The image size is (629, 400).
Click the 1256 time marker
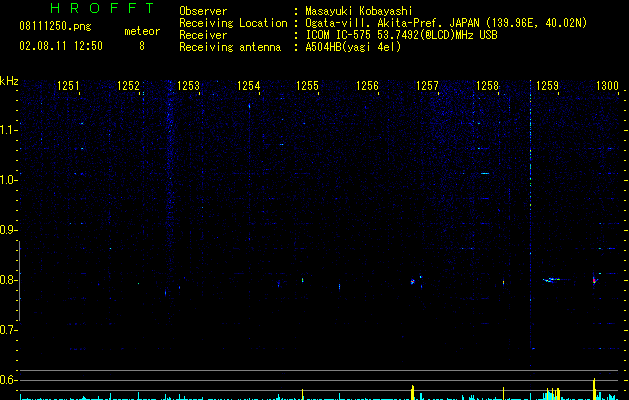point(367,86)
